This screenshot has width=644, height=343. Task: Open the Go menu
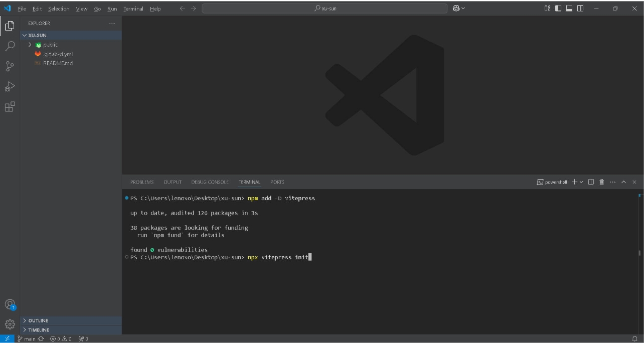pyautogui.click(x=98, y=9)
